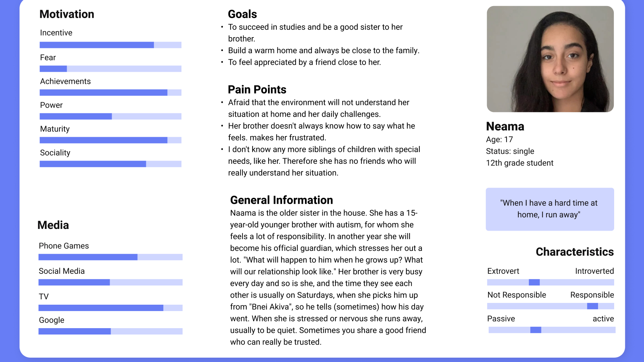Viewport: 644px width, 362px height.
Task: Click the Fear motivation bar
Action: tap(110, 69)
